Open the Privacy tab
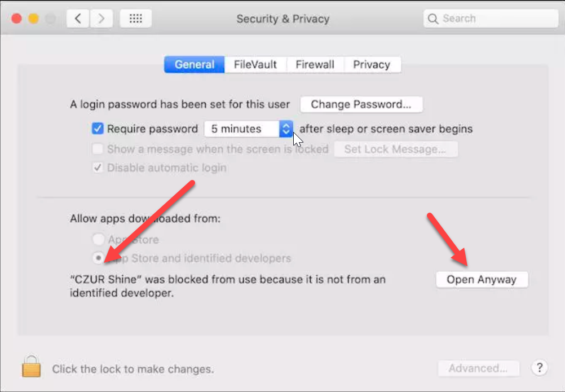The height and width of the screenshot is (392, 565). pyautogui.click(x=372, y=64)
